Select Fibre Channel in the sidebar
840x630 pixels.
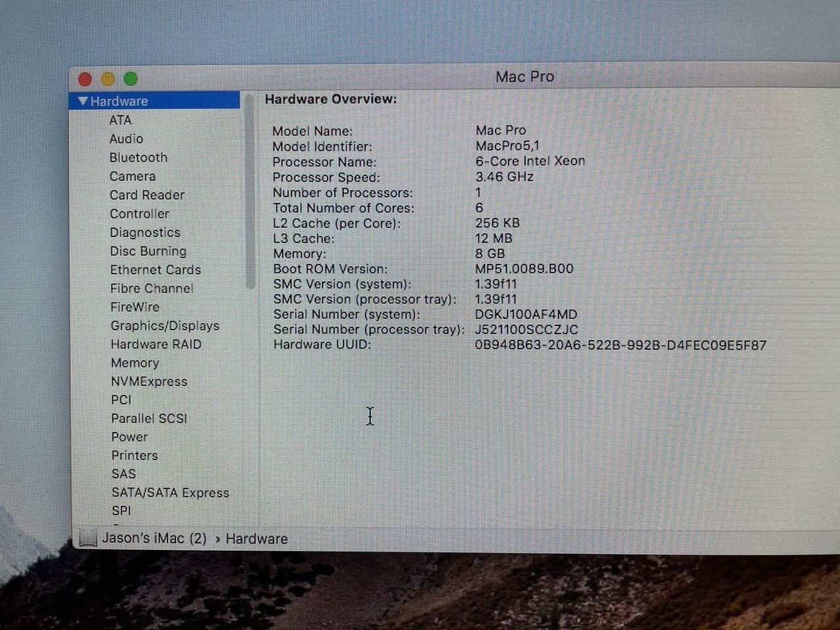(x=152, y=288)
